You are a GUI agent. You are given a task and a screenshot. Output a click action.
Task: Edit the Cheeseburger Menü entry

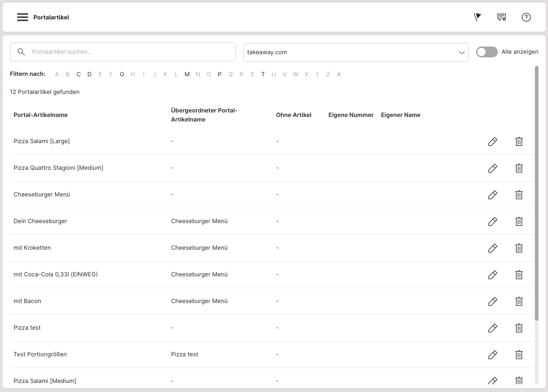pyautogui.click(x=492, y=195)
